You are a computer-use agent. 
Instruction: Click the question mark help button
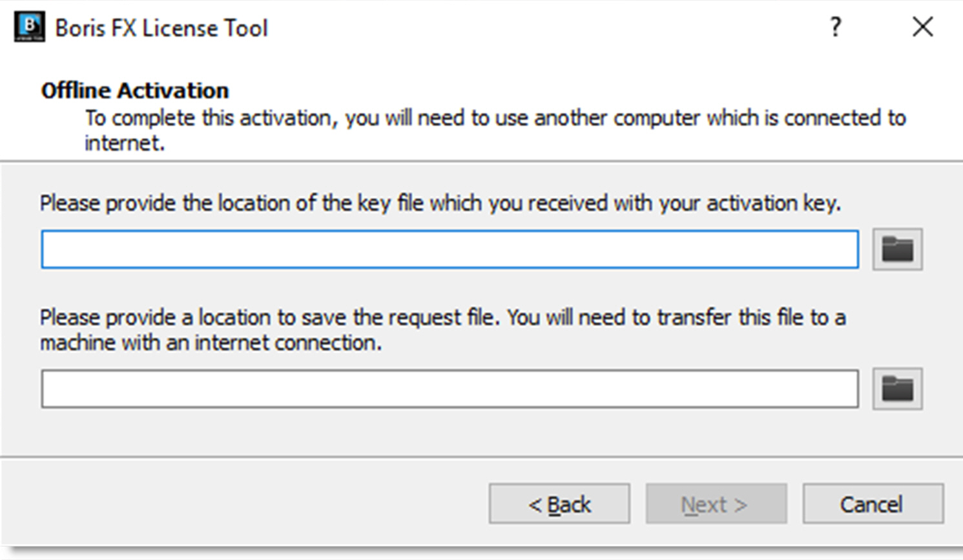pos(835,27)
